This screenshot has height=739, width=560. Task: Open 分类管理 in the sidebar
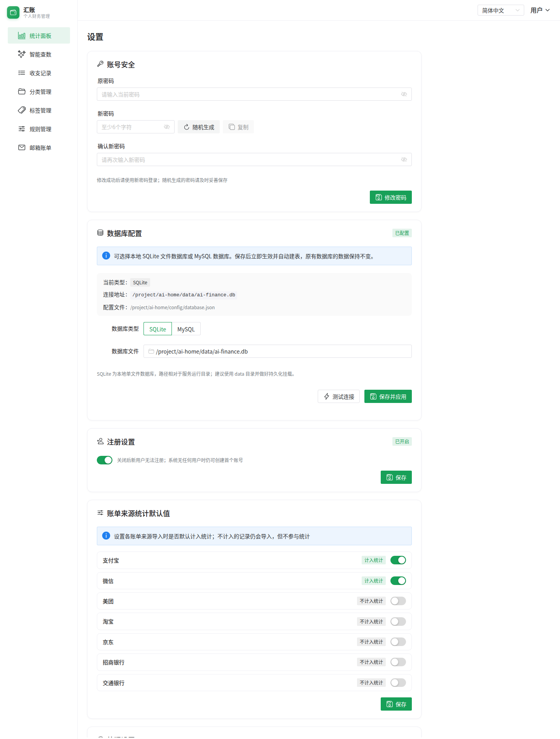39,91
